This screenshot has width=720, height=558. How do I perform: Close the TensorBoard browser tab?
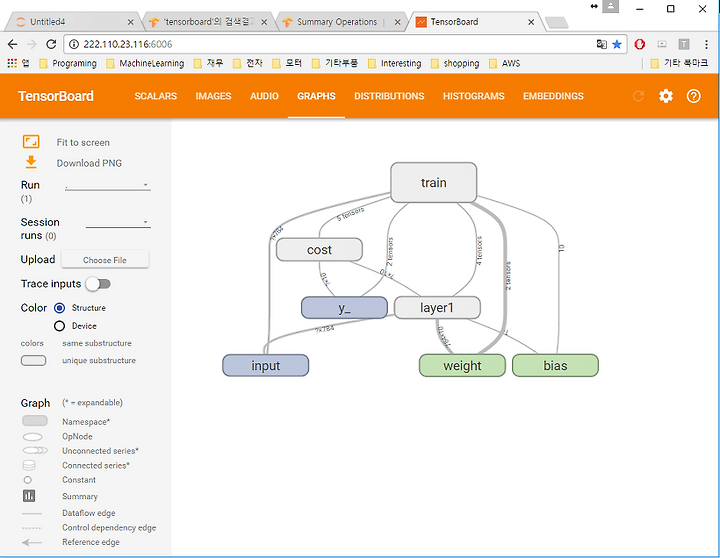click(x=531, y=22)
